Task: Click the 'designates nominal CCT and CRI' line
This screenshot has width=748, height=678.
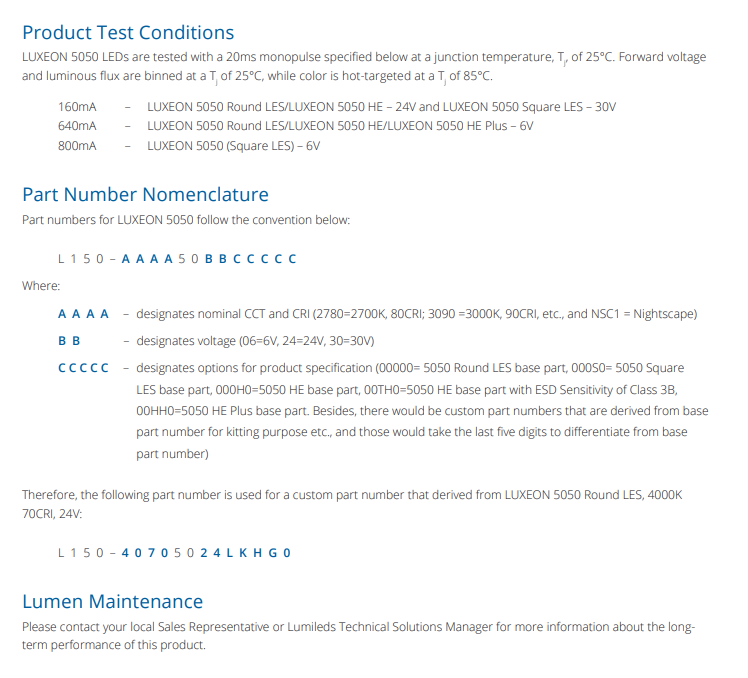Action: (x=416, y=314)
